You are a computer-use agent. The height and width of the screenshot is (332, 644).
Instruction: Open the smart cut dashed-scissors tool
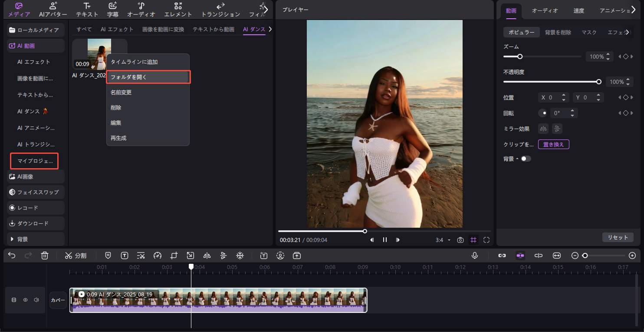pyautogui.click(x=141, y=256)
